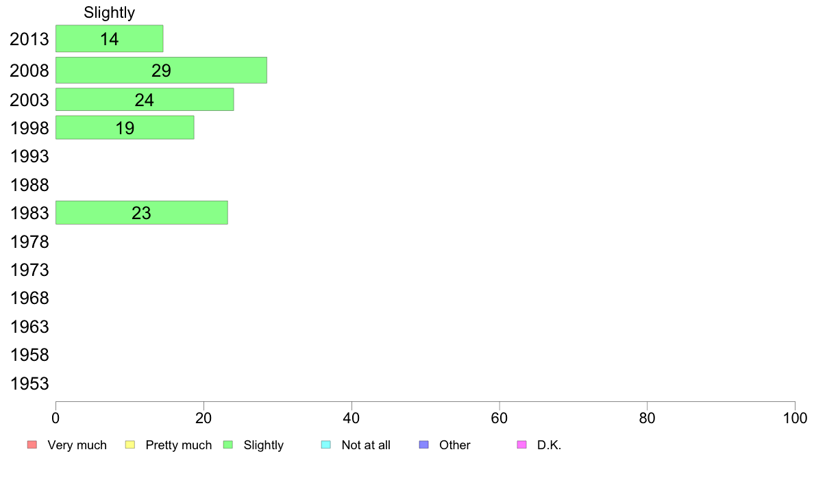Click the red Very much legend swatch
The width and height of the screenshot is (814, 504).
pyautogui.click(x=32, y=445)
